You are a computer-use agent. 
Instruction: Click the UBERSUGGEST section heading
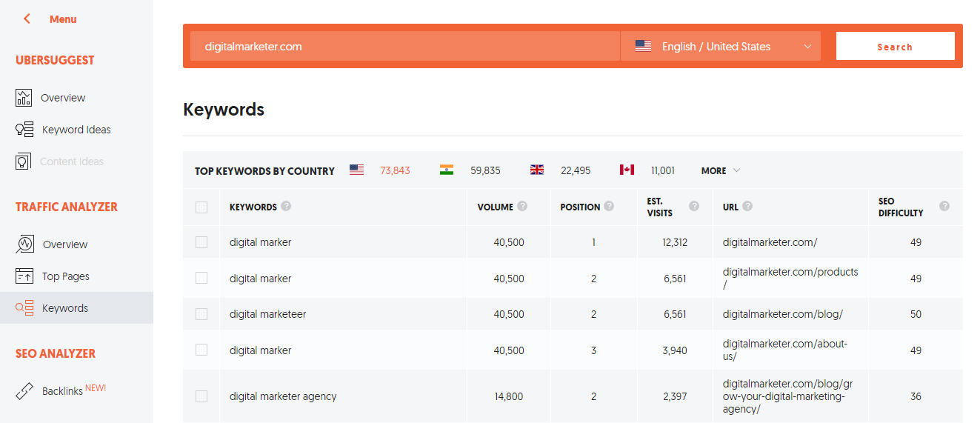(x=55, y=61)
